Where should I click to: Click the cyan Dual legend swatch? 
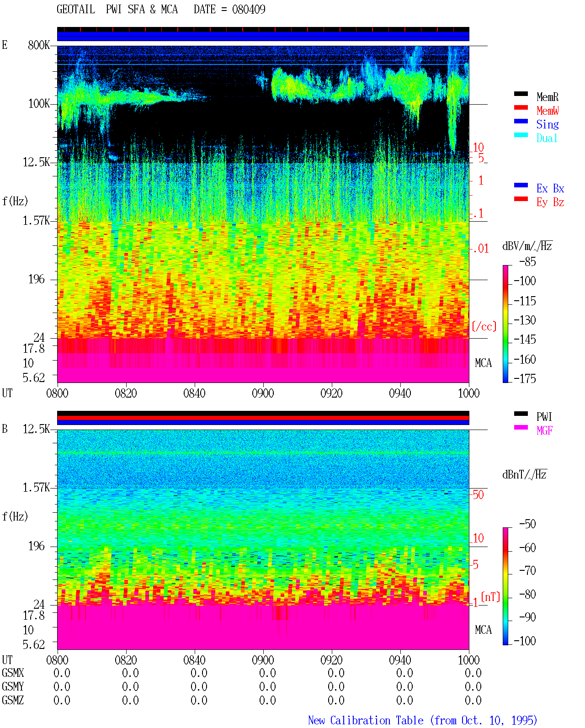(521, 135)
